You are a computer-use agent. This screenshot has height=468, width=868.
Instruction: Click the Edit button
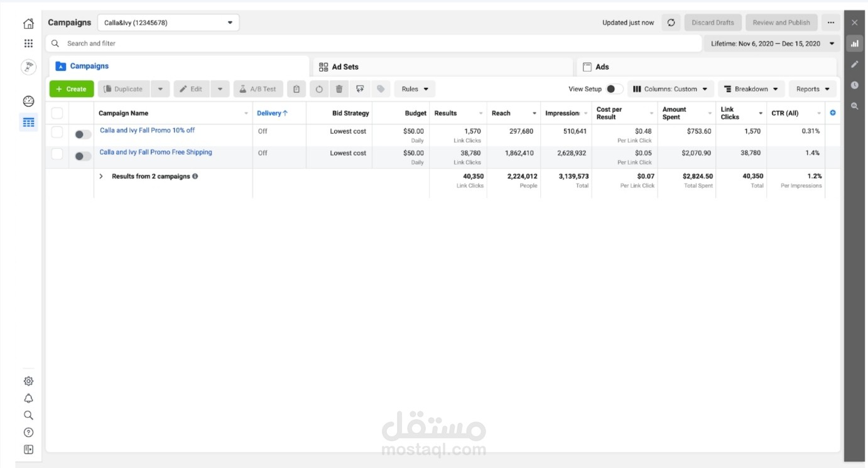pyautogui.click(x=192, y=89)
